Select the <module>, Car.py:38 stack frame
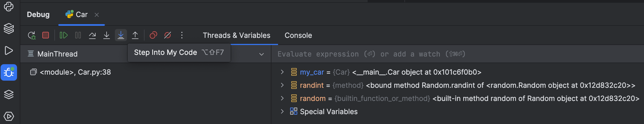 click(x=75, y=72)
